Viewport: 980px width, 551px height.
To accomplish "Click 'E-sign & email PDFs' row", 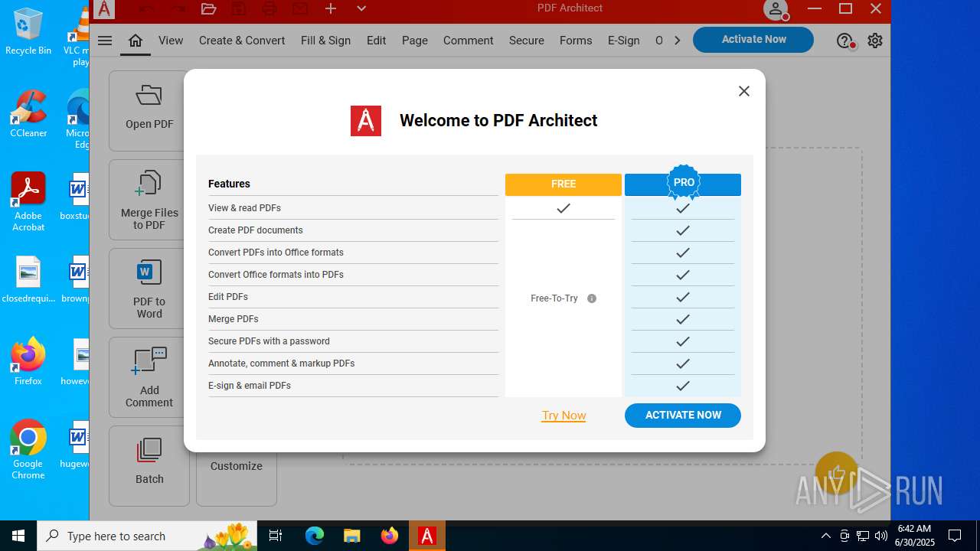I will (353, 386).
